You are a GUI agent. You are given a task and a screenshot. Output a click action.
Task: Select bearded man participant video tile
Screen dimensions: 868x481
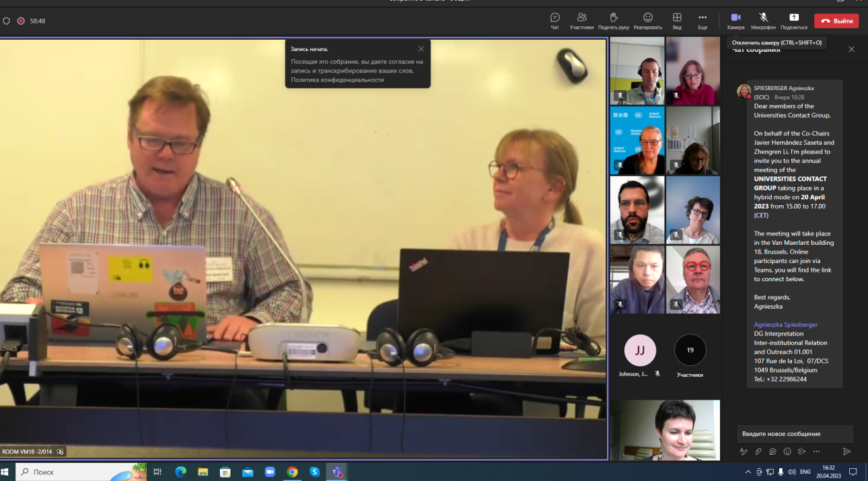click(x=637, y=210)
